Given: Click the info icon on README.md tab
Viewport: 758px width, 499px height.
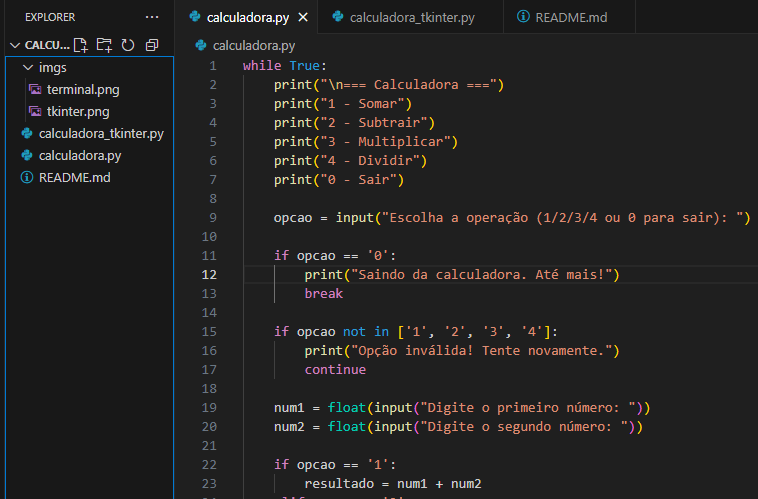Looking at the screenshot, I should pos(523,16).
